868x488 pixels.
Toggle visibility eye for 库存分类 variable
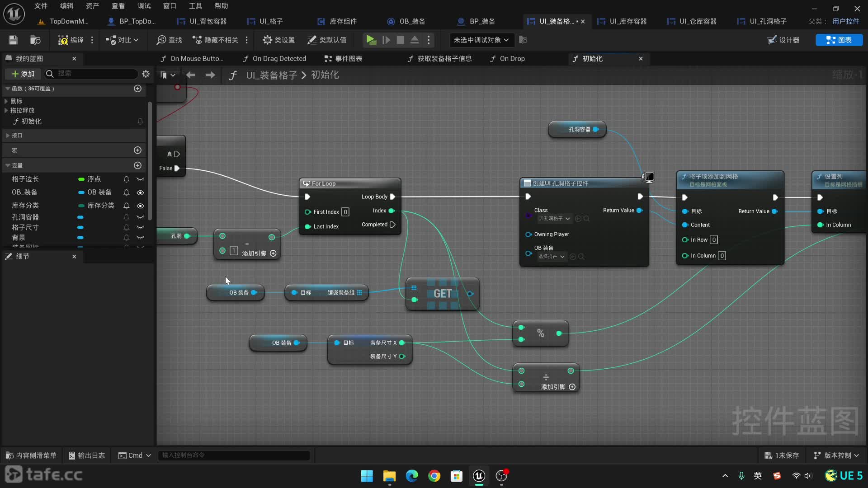click(x=141, y=206)
